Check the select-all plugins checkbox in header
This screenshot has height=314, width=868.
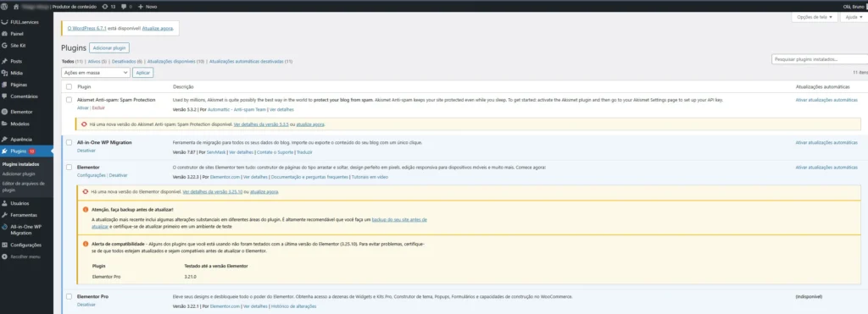coord(70,87)
